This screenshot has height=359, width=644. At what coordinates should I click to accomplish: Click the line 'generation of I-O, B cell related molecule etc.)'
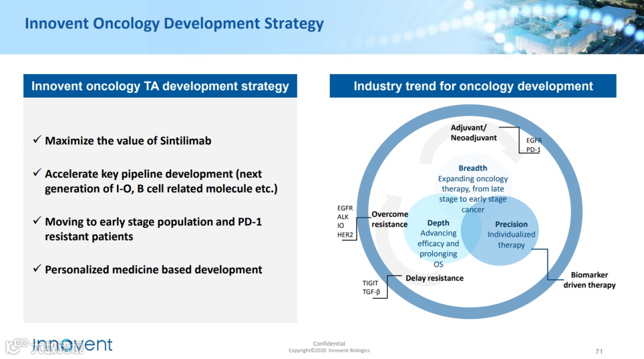(x=161, y=189)
